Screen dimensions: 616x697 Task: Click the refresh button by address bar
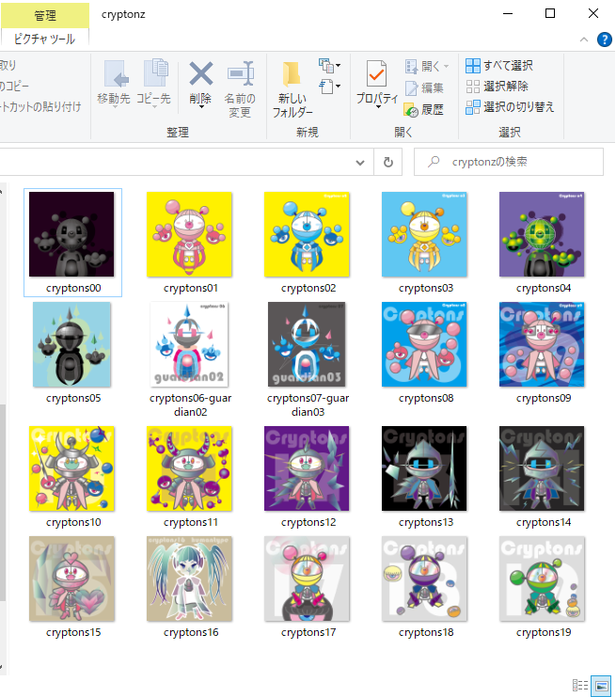click(x=388, y=162)
